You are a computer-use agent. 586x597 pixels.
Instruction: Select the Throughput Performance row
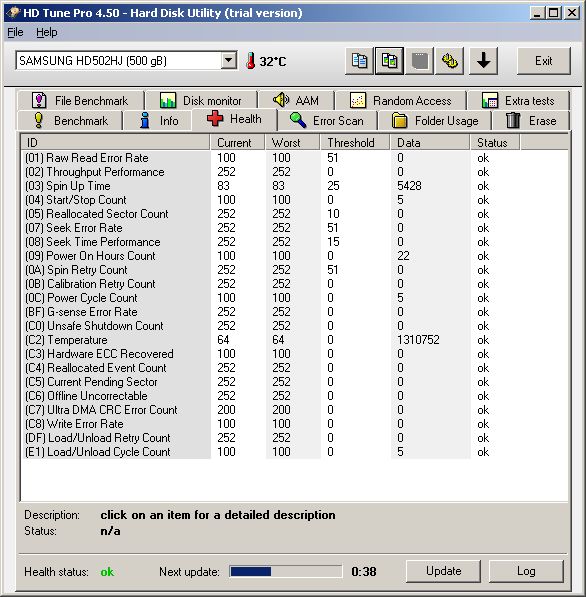pos(294,172)
